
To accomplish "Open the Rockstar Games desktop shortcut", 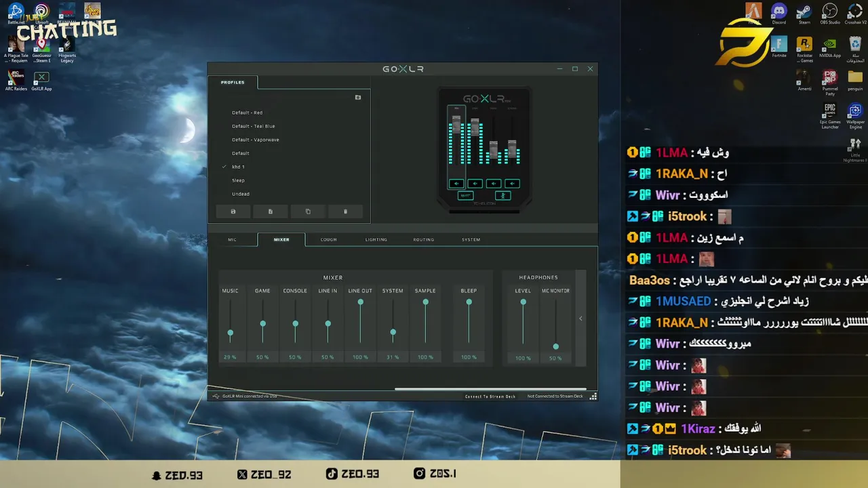I will pyautogui.click(x=804, y=49).
